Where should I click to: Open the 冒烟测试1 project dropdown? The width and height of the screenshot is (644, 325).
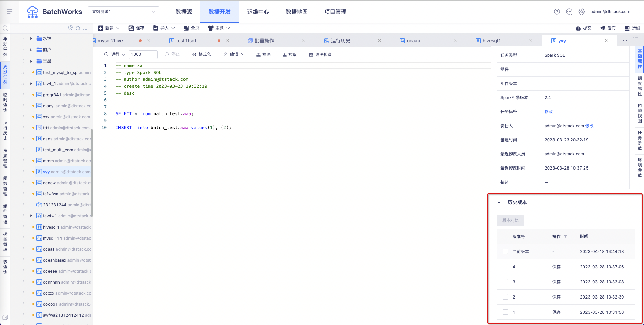pos(124,12)
